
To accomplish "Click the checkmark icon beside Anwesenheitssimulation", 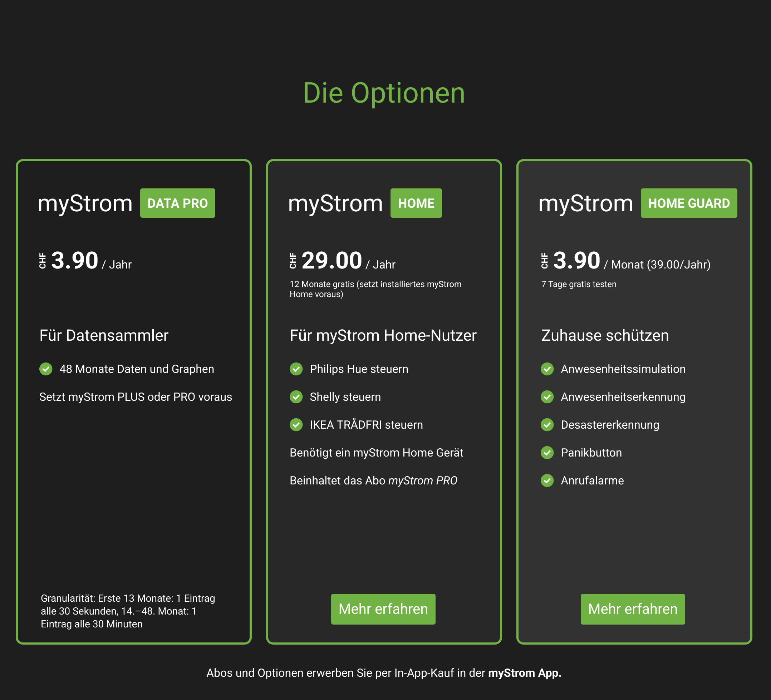I will [x=547, y=369].
